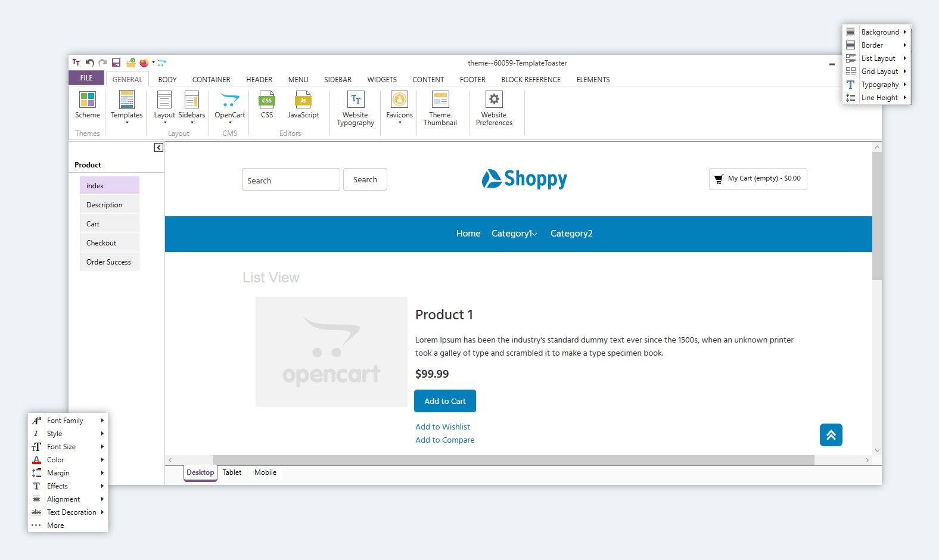This screenshot has width=939, height=560.
Task: Open the Grid Layout submenu
Action: pyautogui.click(x=876, y=71)
